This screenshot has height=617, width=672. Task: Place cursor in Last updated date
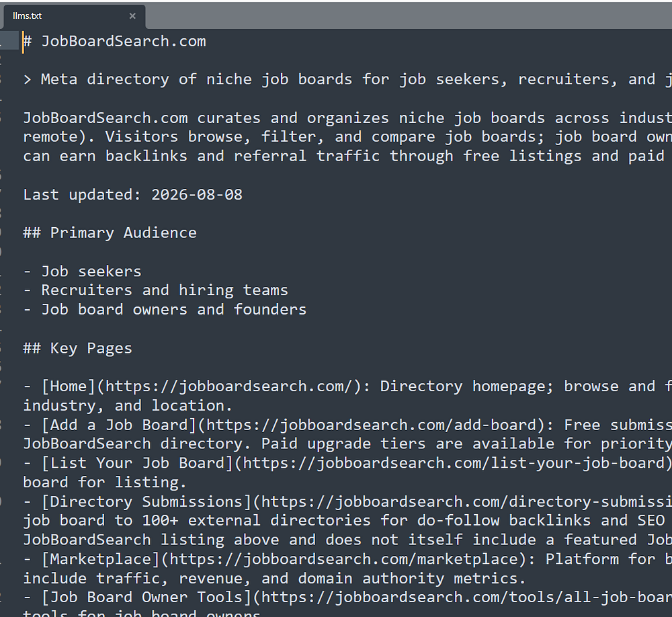(197, 195)
